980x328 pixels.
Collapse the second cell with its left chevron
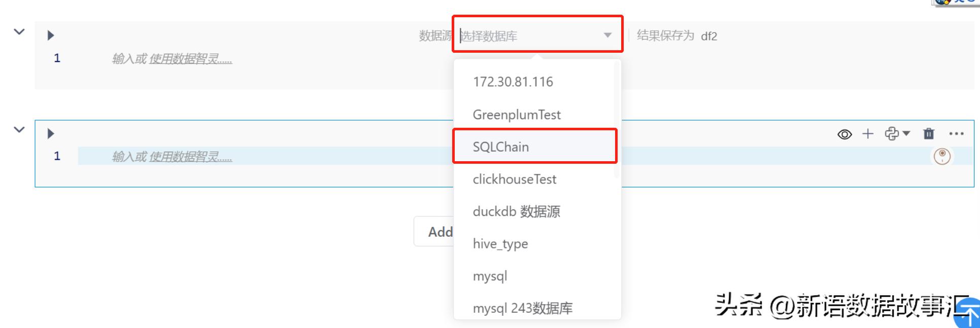(x=19, y=130)
